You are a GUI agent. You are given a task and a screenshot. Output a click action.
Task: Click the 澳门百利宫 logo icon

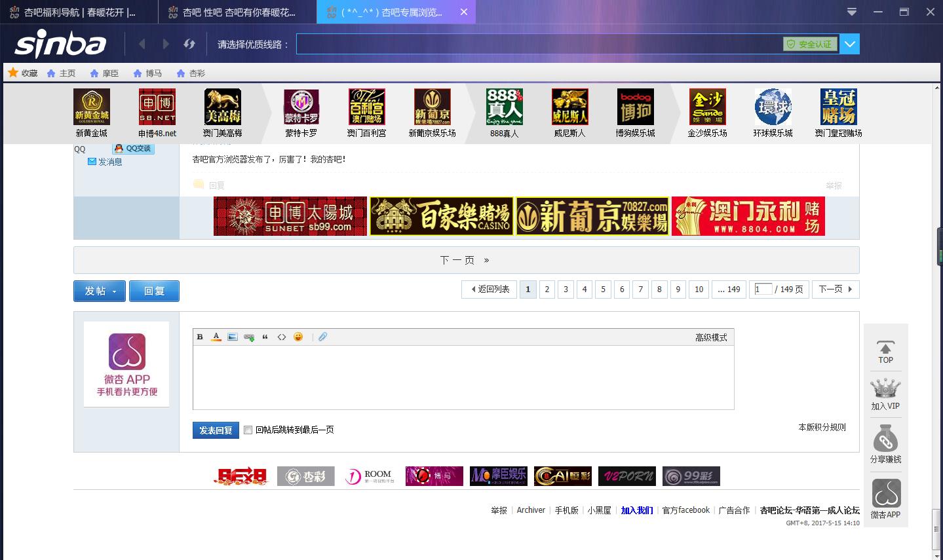pos(367,107)
